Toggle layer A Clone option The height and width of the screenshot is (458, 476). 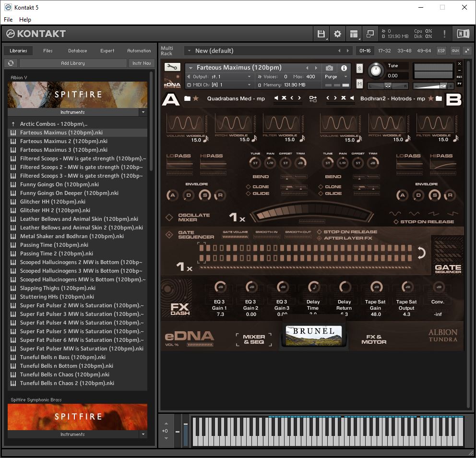(x=248, y=187)
